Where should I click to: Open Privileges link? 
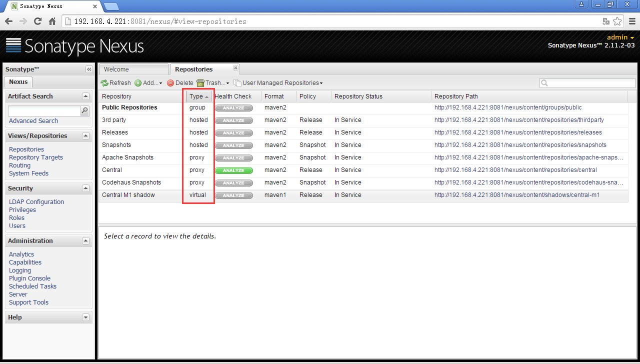pos(22,210)
